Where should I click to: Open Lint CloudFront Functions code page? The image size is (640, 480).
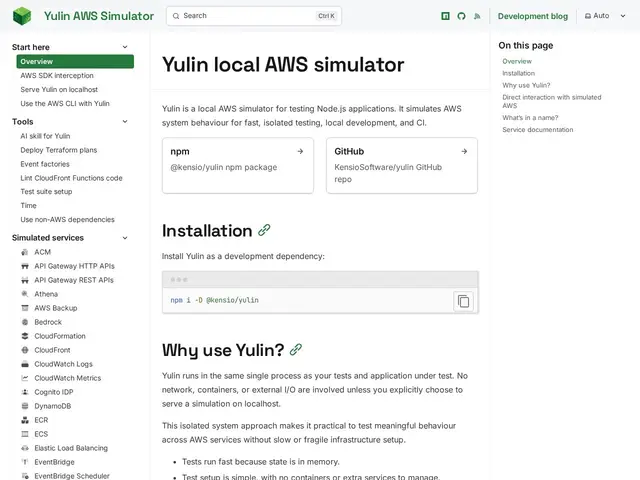71,178
